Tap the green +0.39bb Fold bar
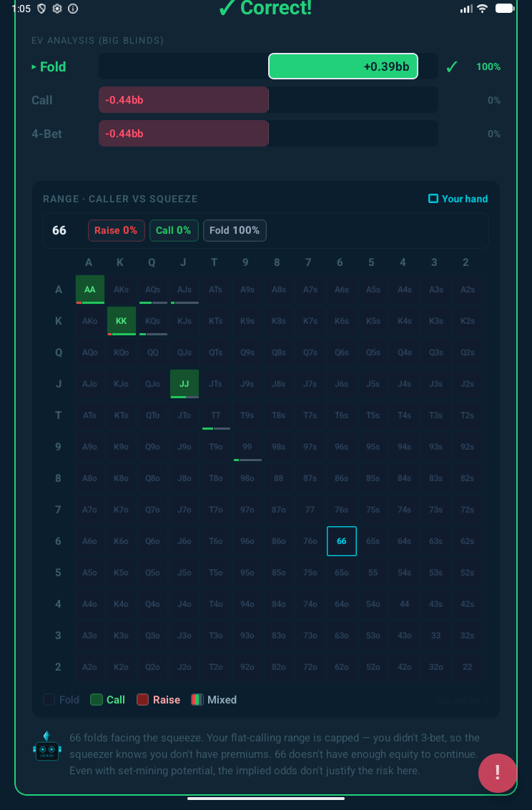This screenshot has height=810, width=532. 343,66
